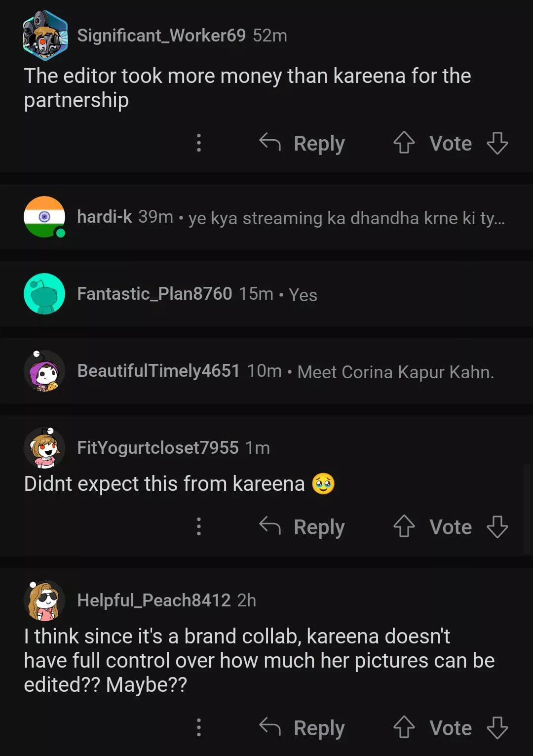
Task: Tap Fantastic_Plan8760's teal Snoo avatar
Action: pyautogui.click(x=44, y=294)
